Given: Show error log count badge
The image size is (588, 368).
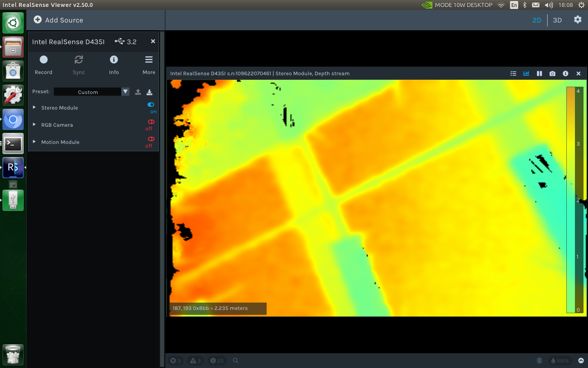Looking at the screenshot, I should (x=176, y=361).
